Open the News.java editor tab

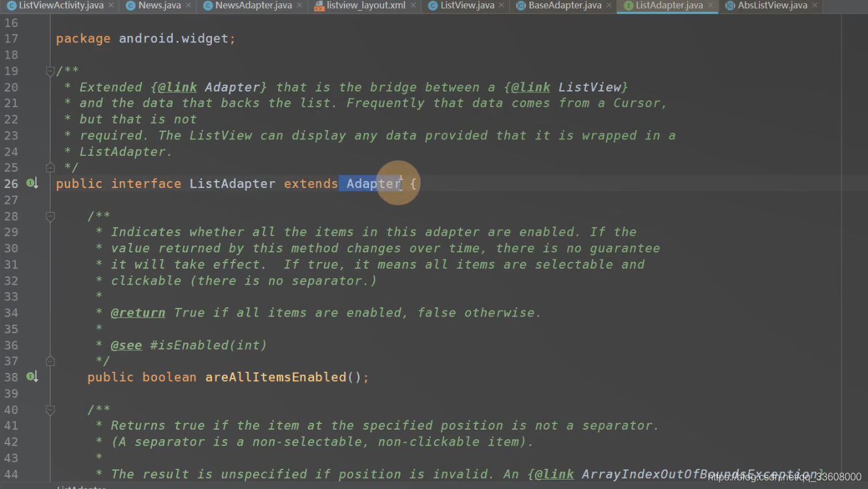160,5
